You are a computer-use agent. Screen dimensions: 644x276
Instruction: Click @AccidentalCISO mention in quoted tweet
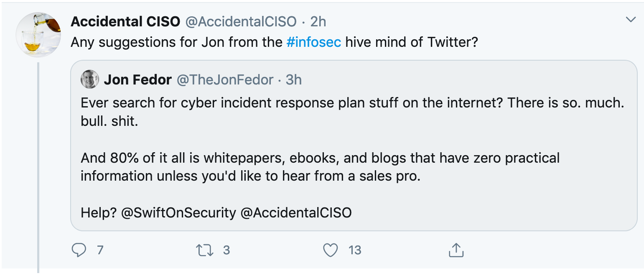(296, 213)
